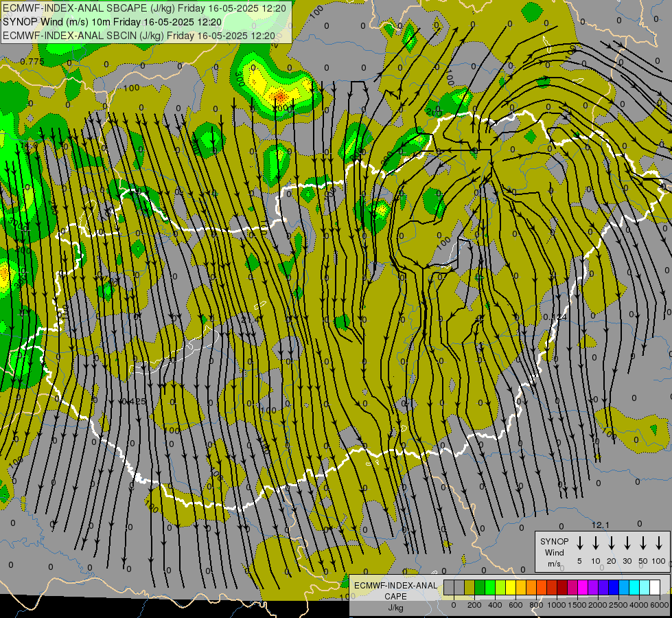Click the '12.1' value above the wind legend
The height and width of the screenshot is (618, 672).
601,525
